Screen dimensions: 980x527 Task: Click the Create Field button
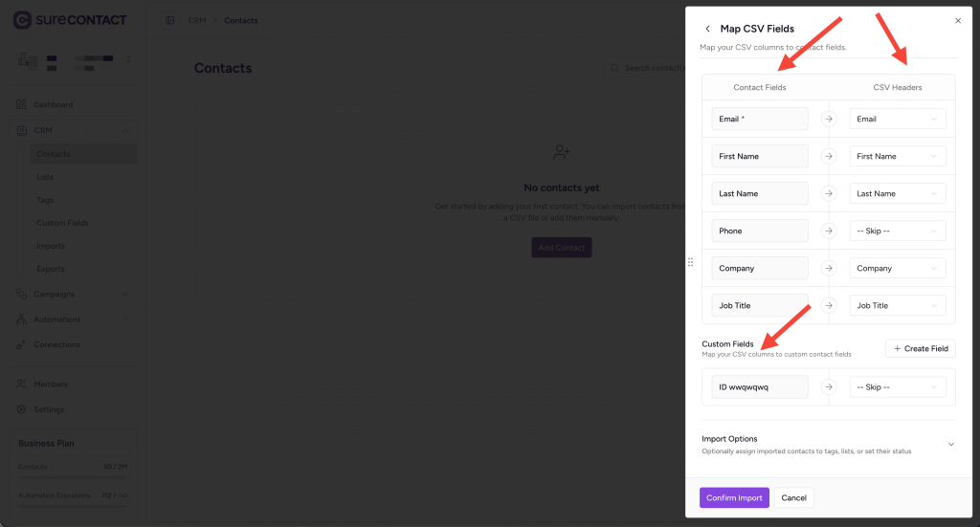[x=920, y=349]
